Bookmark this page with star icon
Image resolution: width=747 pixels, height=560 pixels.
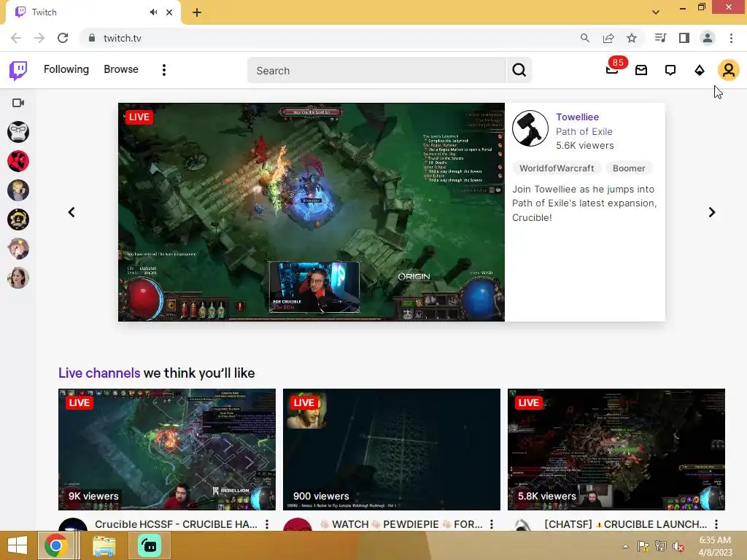click(x=632, y=38)
